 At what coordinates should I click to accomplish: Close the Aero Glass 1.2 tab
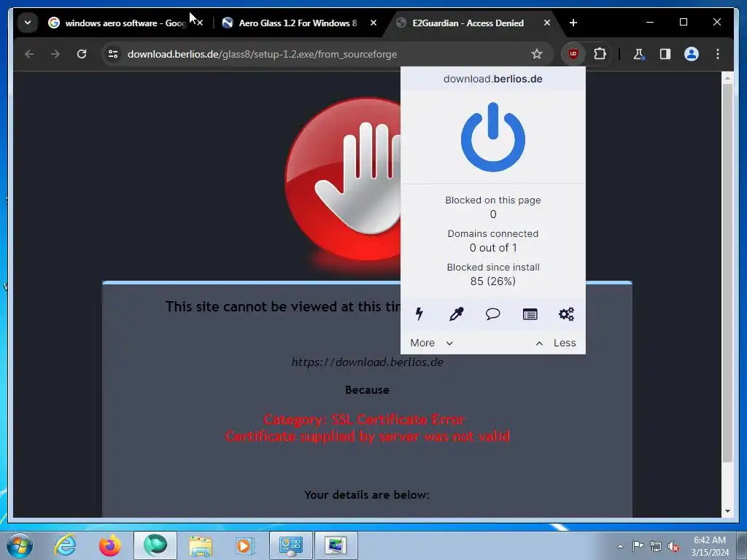click(373, 23)
